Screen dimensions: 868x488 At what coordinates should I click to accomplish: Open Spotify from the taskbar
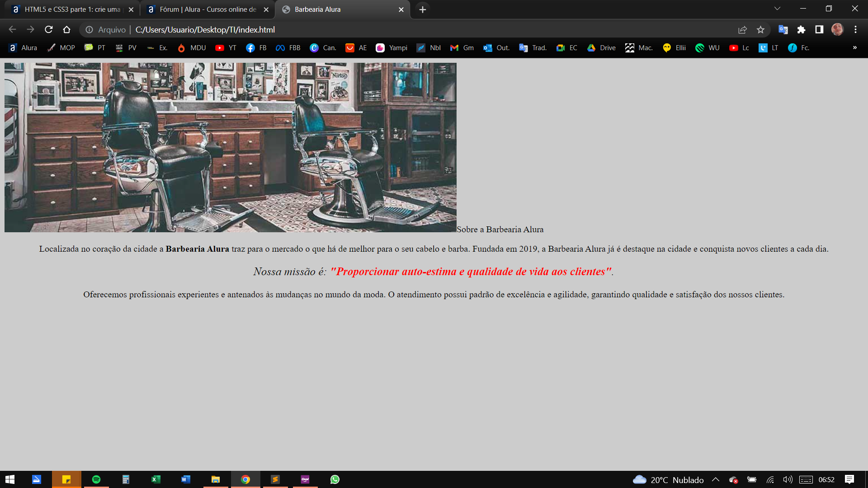(x=96, y=479)
